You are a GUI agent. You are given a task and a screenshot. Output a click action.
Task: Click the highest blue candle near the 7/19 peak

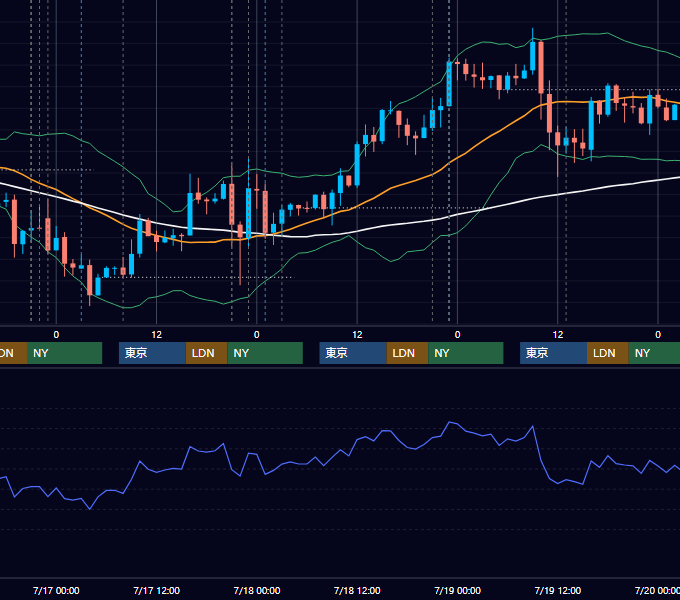coord(533,55)
